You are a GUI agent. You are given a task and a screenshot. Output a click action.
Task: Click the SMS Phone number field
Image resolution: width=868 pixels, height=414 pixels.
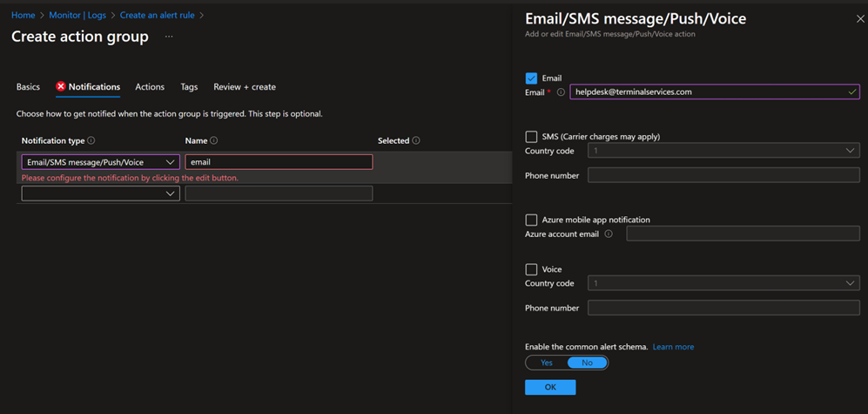coord(723,175)
